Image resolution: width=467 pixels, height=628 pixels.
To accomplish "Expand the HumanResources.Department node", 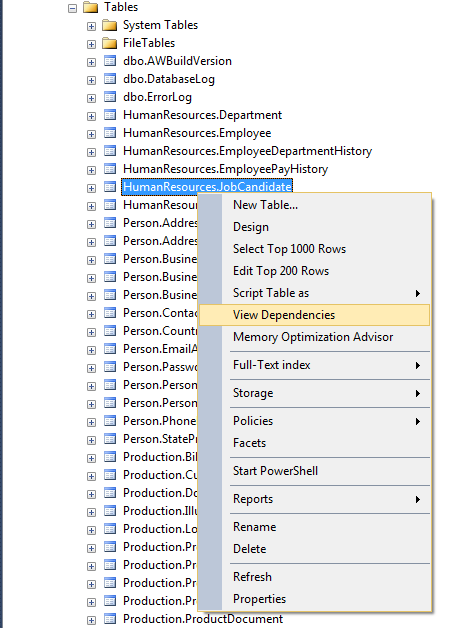I will click(x=91, y=116).
